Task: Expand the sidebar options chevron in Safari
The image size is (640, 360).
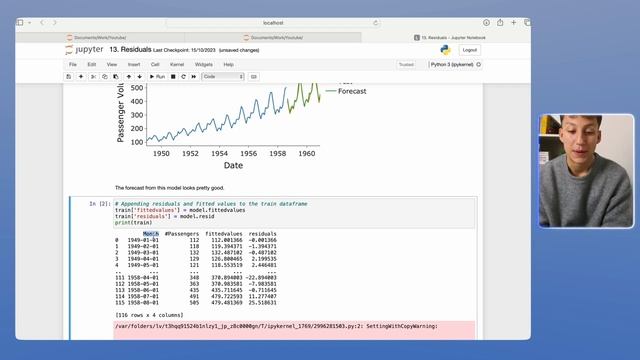Action: click(x=29, y=23)
